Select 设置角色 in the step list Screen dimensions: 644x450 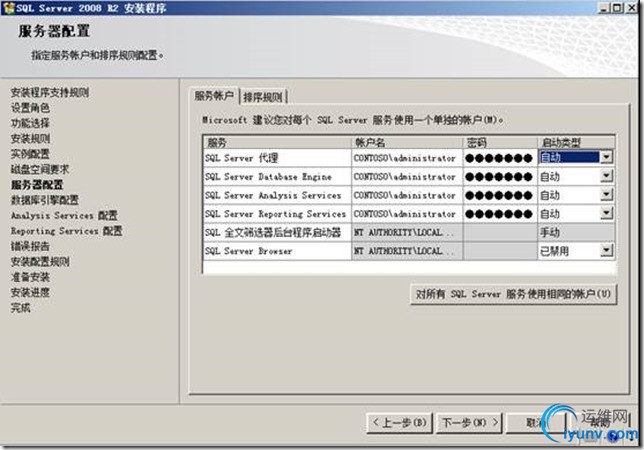coord(30,108)
